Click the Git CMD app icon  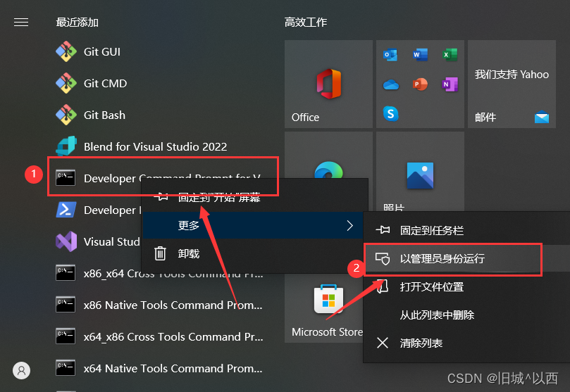[66, 83]
